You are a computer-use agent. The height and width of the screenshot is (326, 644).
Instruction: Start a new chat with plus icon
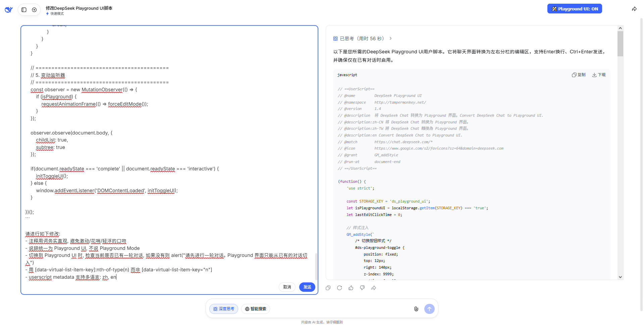[34, 10]
